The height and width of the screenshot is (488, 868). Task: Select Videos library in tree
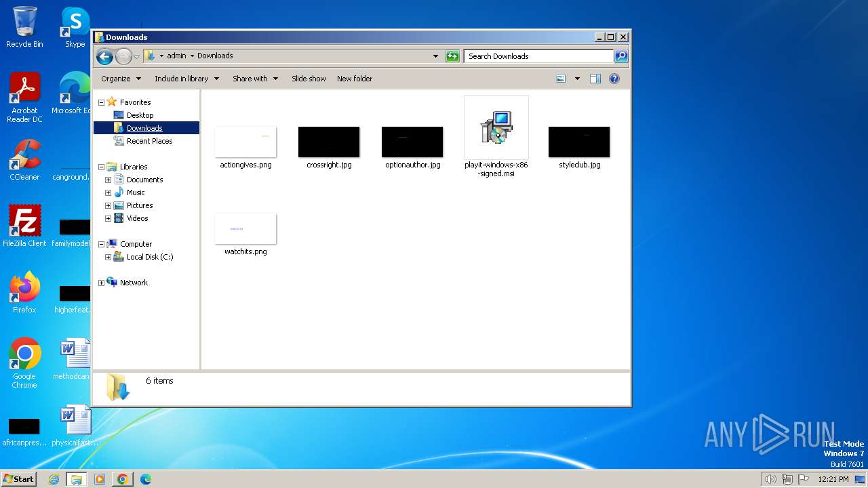click(x=137, y=218)
